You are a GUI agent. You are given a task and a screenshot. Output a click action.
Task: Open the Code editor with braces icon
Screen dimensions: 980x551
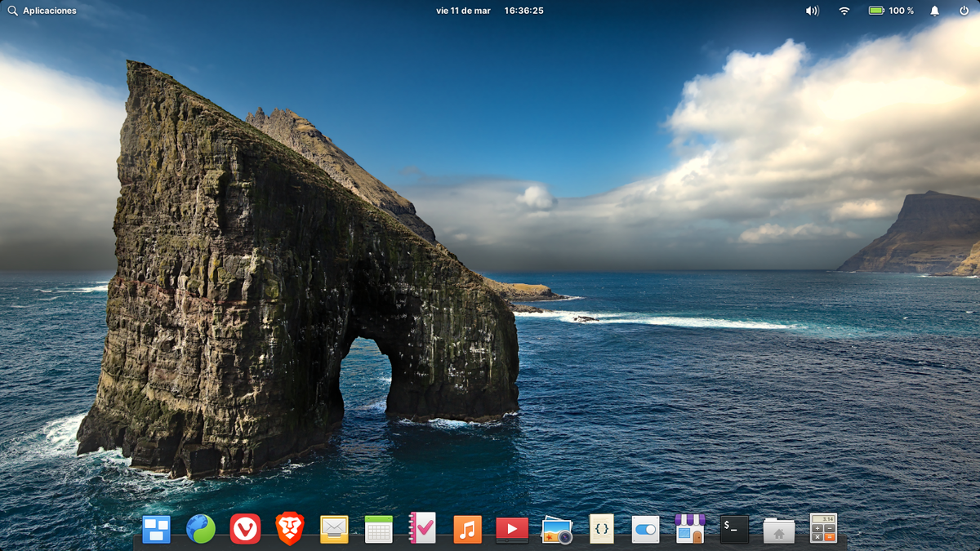click(x=601, y=529)
